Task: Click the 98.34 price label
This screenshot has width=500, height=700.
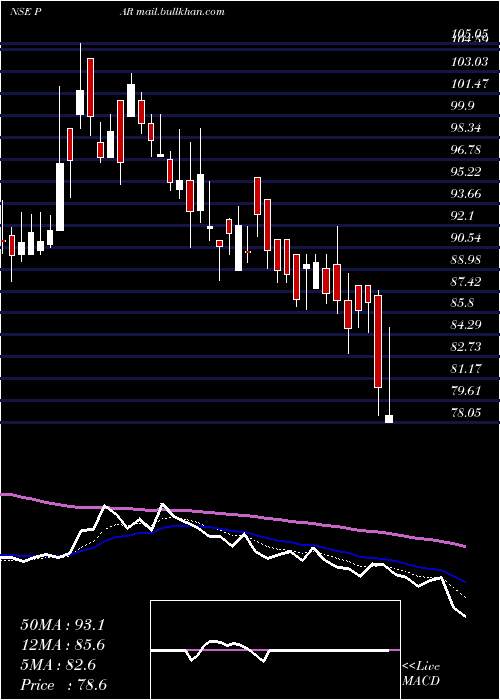Action: tap(466, 128)
